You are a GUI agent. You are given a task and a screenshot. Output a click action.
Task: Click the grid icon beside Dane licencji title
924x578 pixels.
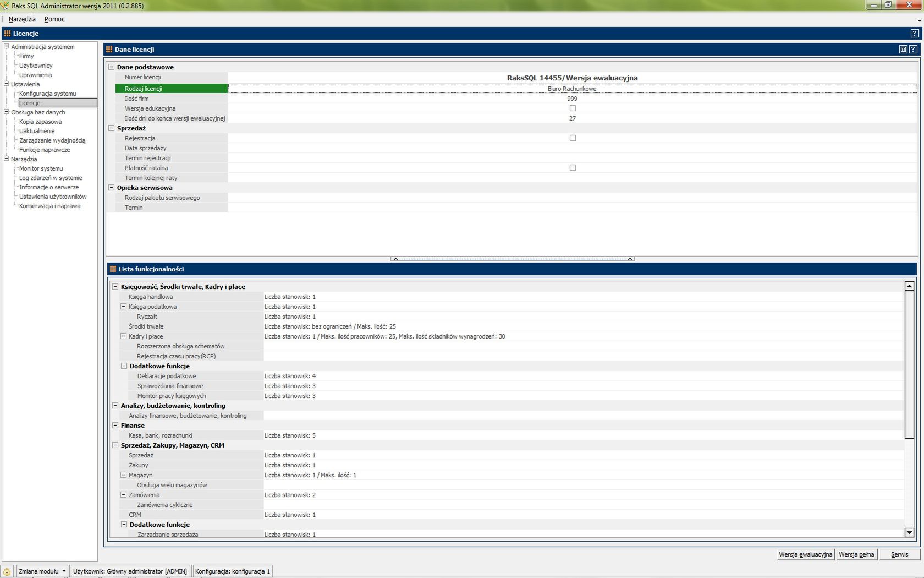click(x=109, y=50)
